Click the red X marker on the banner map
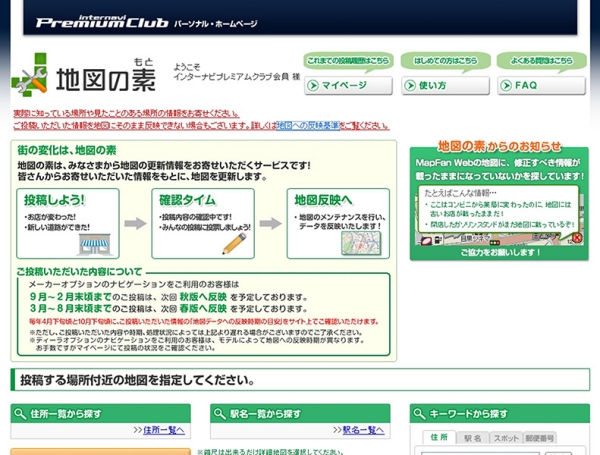 pyautogui.click(x=577, y=238)
